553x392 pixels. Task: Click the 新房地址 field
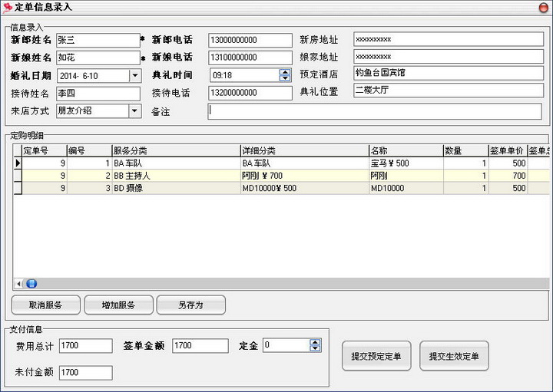(x=449, y=39)
